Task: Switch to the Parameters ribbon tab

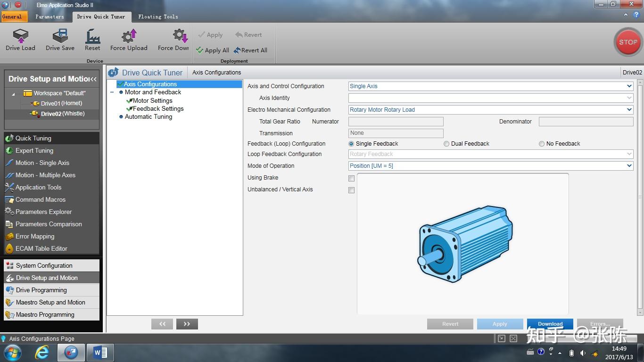Action: (50, 16)
